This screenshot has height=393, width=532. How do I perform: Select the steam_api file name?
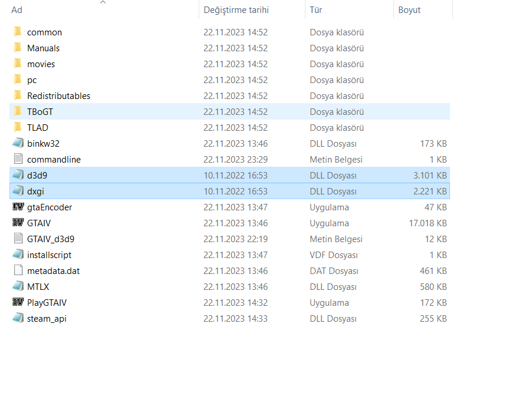click(47, 319)
